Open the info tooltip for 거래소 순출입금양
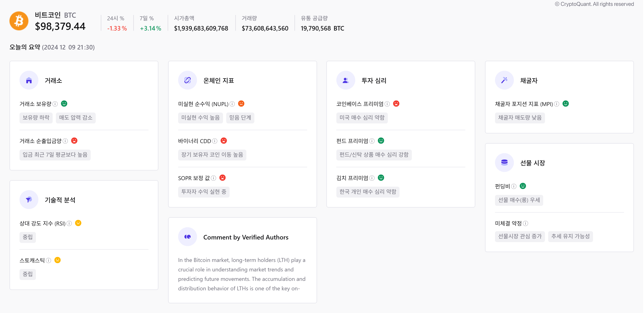Image resolution: width=644 pixels, height=313 pixels. coord(66,141)
